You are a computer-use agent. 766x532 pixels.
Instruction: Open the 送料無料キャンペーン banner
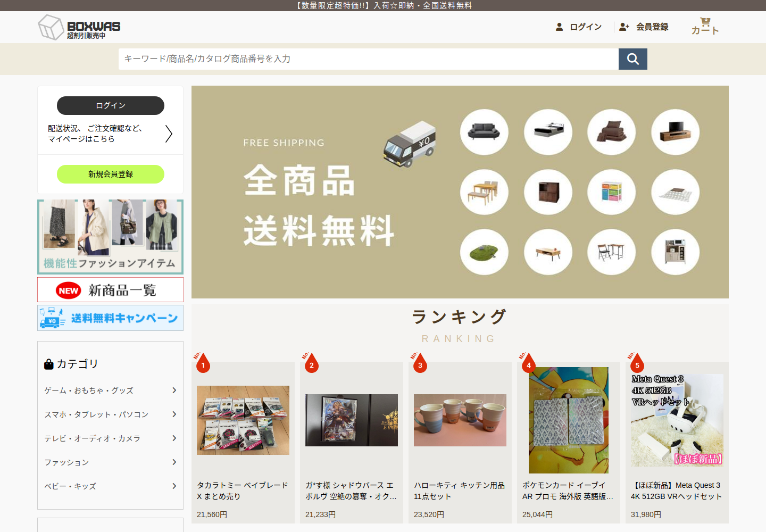coord(111,318)
